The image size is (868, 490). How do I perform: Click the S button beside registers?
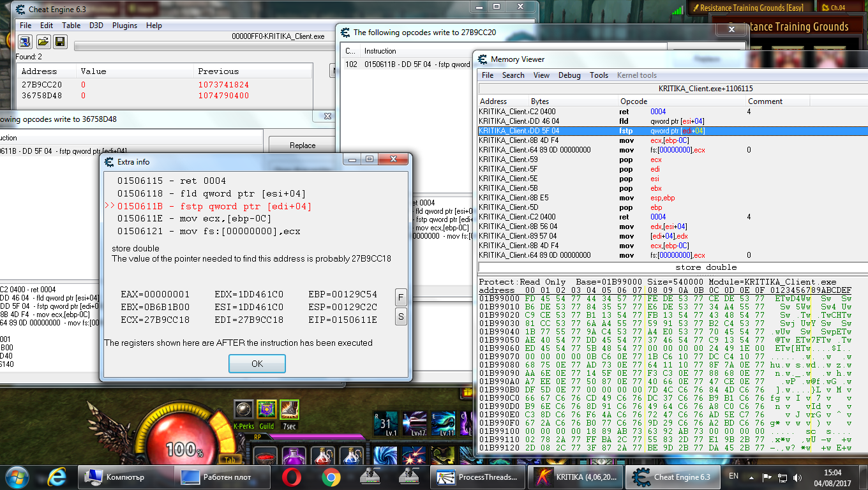[x=401, y=316]
